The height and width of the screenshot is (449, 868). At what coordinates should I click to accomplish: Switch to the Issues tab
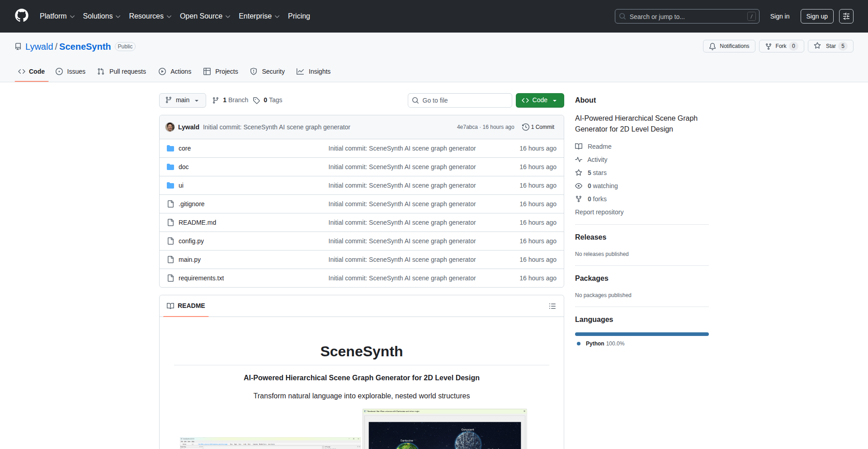(71, 71)
